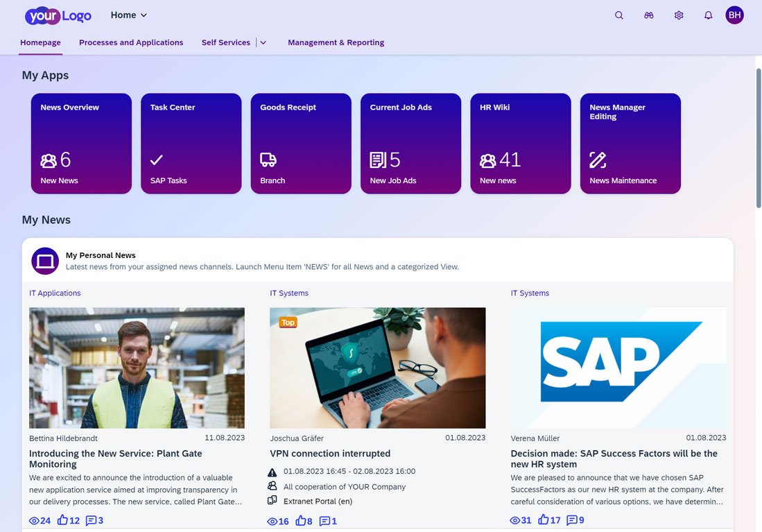762x532 pixels.
Task: Click the SAP image thumbnail in news
Action: click(x=618, y=368)
